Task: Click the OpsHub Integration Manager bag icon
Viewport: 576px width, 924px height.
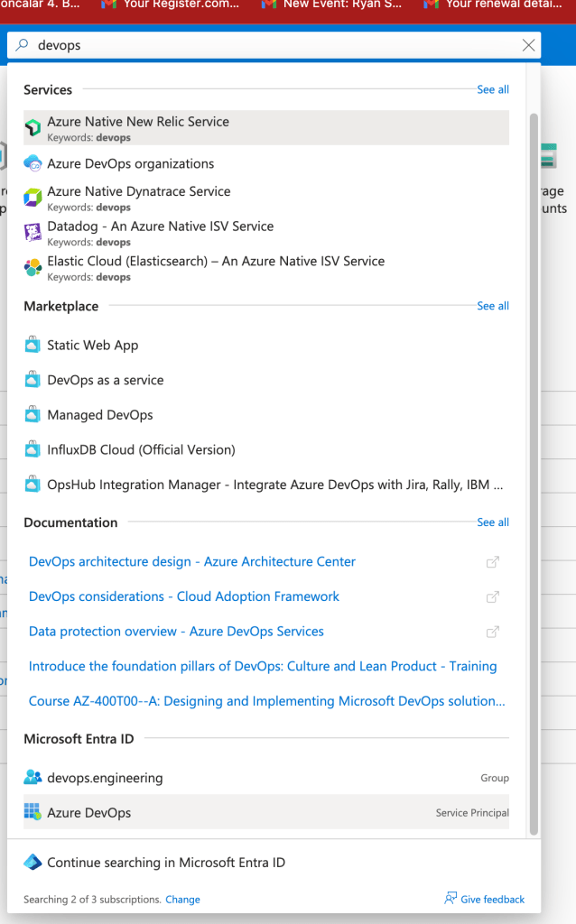Action: coord(33,485)
